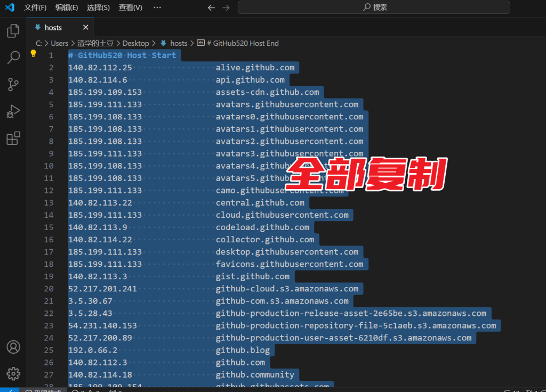This screenshot has width=546, height=392.
Task: Open the Explorer sidebar icon
Action: (x=13, y=31)
